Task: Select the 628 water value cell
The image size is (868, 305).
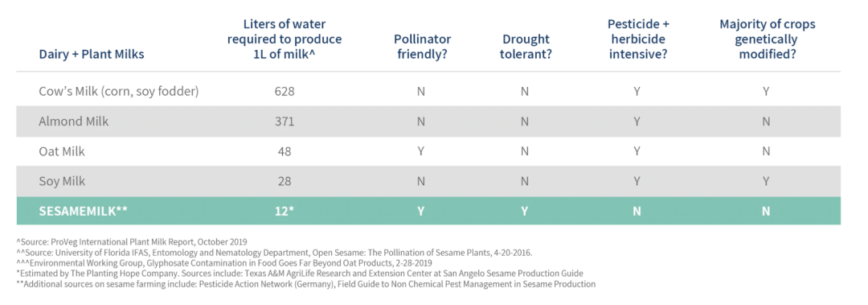Action: click(x=284, y=92)
